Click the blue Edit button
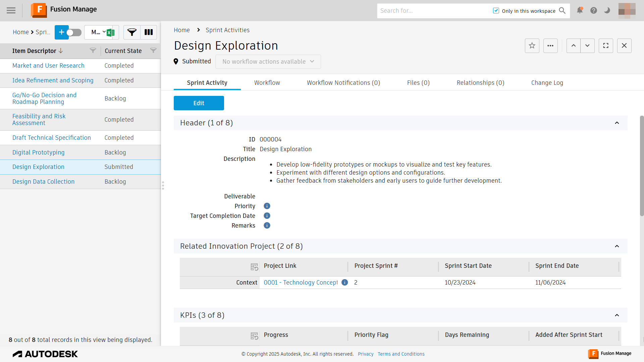The width and height of the screenshot is (644, 362). pos(199,103)
